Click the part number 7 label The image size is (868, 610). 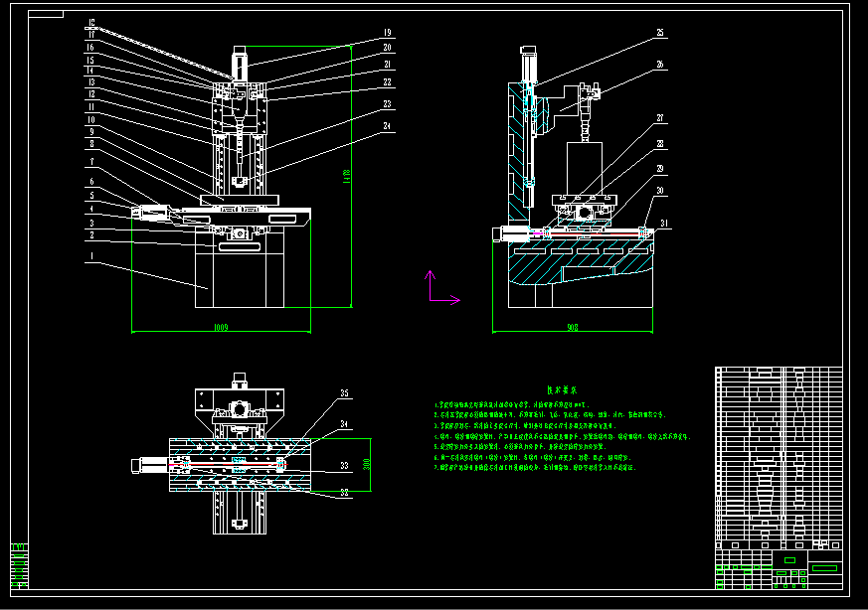pos(91,162)
